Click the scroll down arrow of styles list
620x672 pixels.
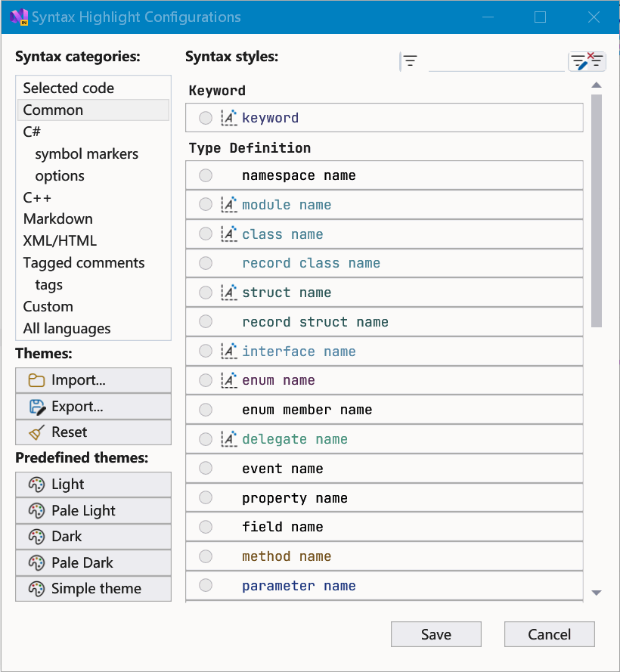(x=597, y=593)
